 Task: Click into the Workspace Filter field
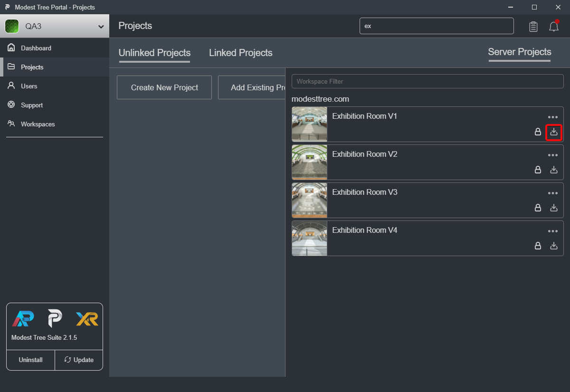click(427, 81)
